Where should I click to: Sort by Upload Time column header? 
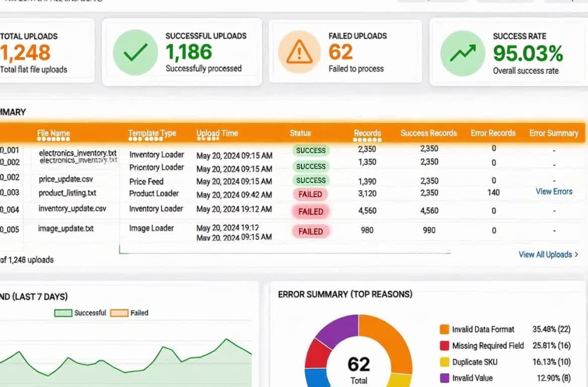[x=217, y=134]
